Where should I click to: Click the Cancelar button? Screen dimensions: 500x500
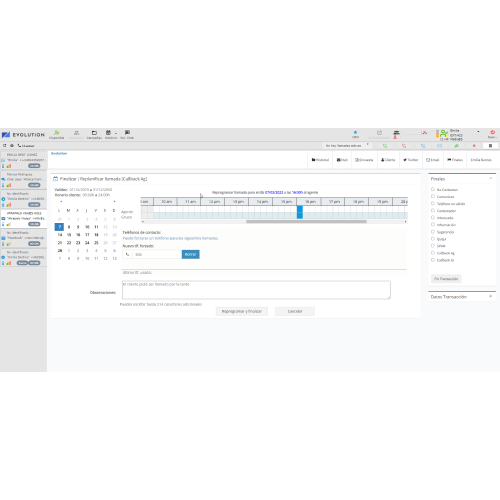[x=295, y=311]
